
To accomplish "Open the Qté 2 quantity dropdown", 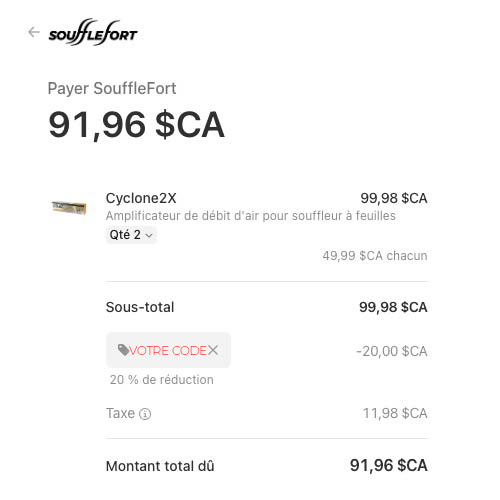I will point(131,235).
